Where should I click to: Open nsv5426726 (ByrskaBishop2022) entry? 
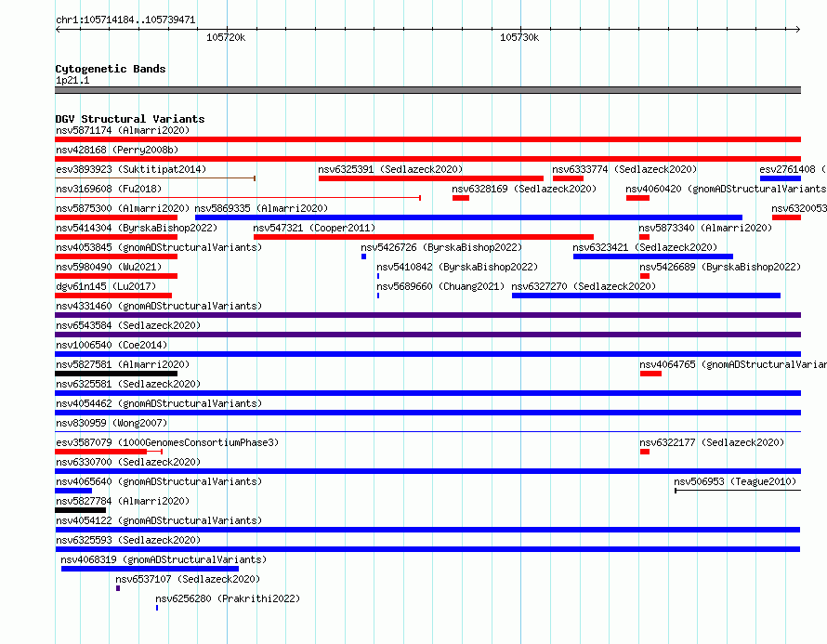441,247
